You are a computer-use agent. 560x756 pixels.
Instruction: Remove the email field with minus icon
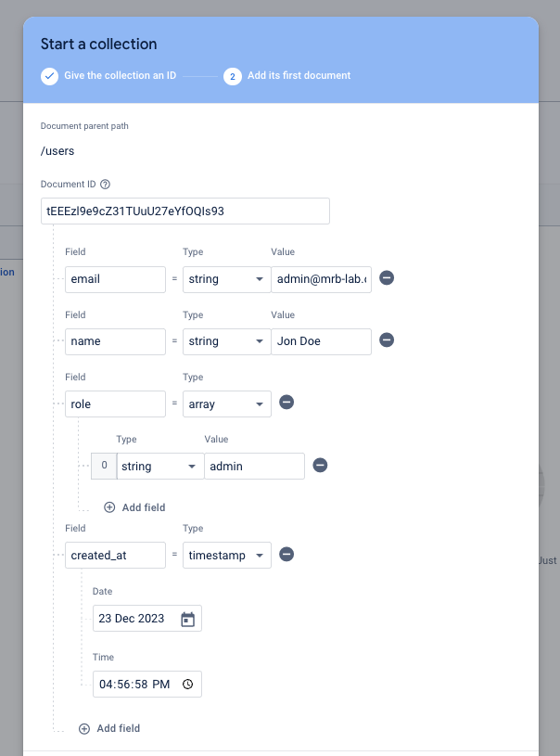(387, 278)
